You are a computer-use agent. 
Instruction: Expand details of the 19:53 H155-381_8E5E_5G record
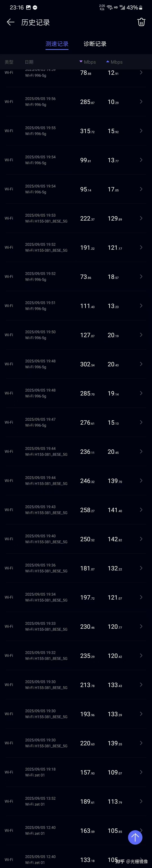(141, 218)
